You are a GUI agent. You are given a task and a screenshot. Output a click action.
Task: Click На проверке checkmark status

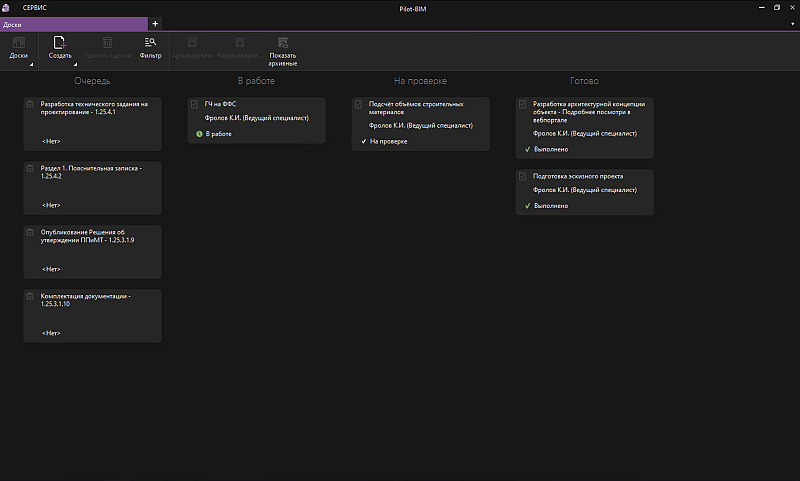364,142
